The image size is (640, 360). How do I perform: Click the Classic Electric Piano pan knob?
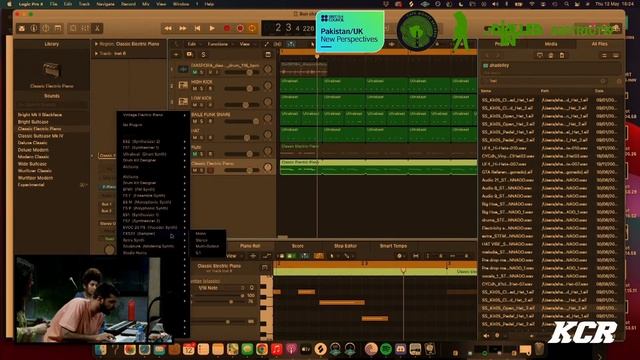(x=268, y=167)
